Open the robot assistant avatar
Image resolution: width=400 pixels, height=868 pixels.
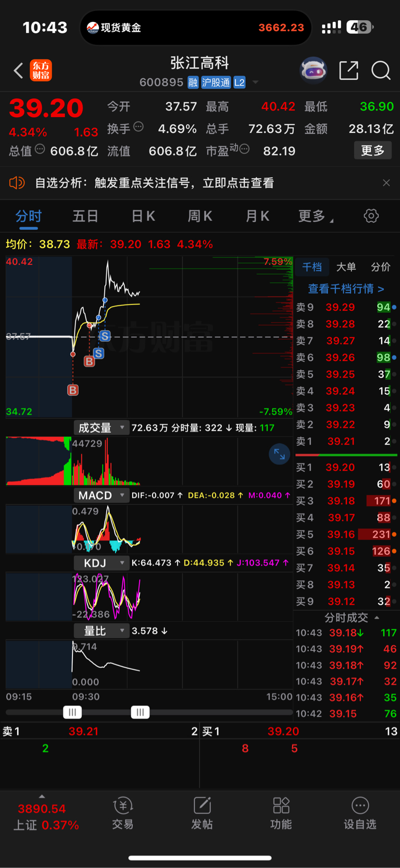click(313, 70)
